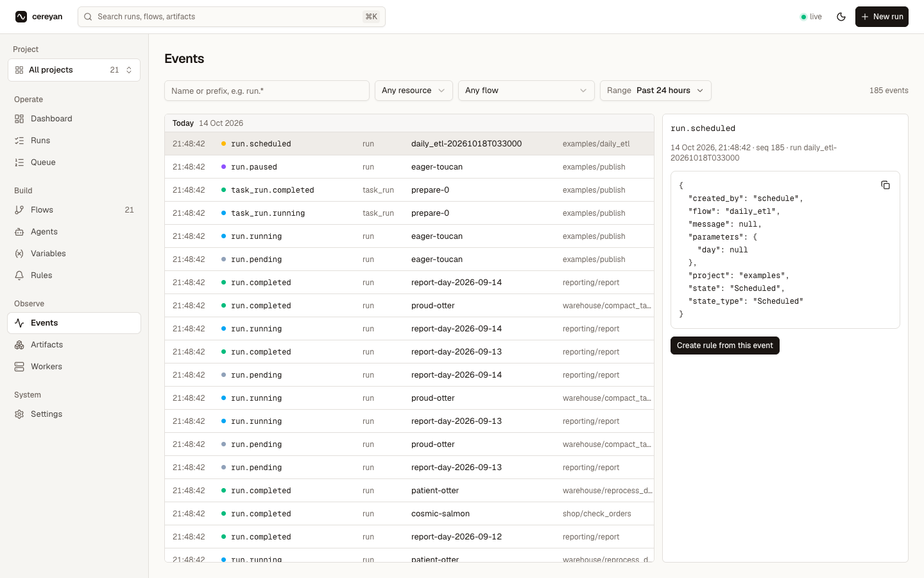
Task: Click the Variables icon in sidebar
Action: point(19,254)
